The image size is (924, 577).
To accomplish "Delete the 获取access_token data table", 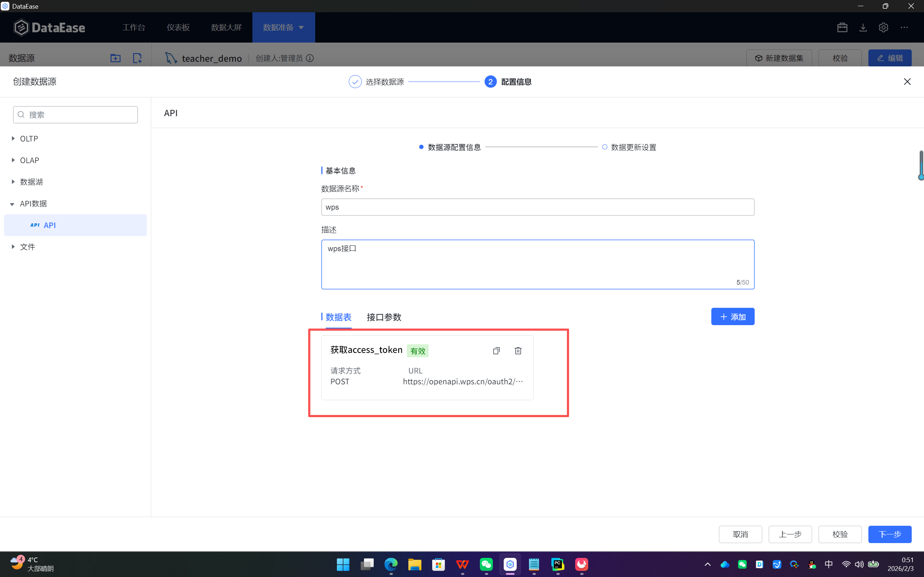I will point(518,351).
